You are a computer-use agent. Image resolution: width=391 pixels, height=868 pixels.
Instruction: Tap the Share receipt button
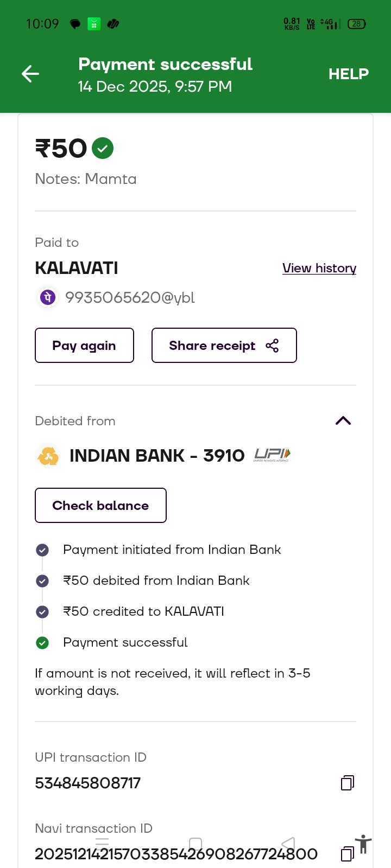click(224, 346)
